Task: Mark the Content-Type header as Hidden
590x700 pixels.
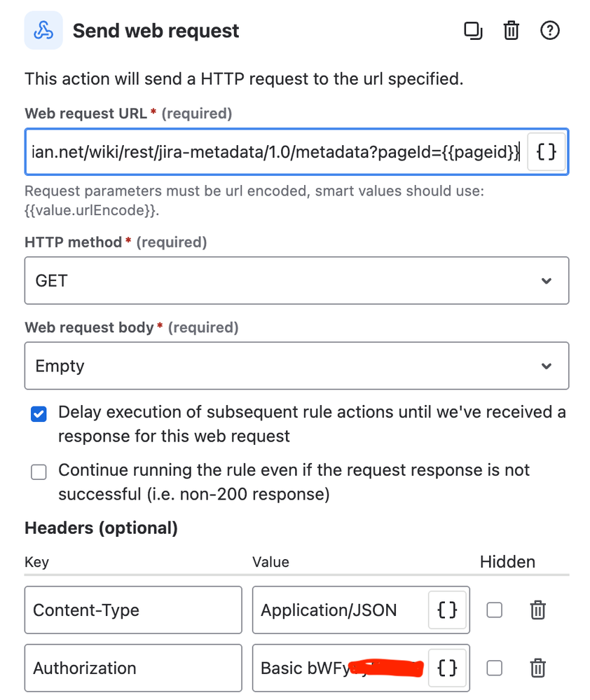Action: (x=494, y=610)
